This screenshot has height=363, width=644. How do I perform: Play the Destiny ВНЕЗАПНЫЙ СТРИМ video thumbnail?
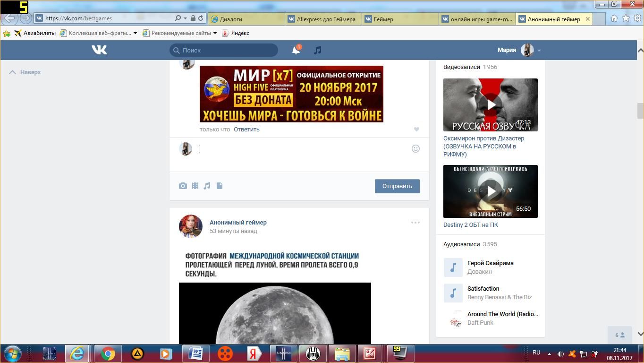coord(491,191)
